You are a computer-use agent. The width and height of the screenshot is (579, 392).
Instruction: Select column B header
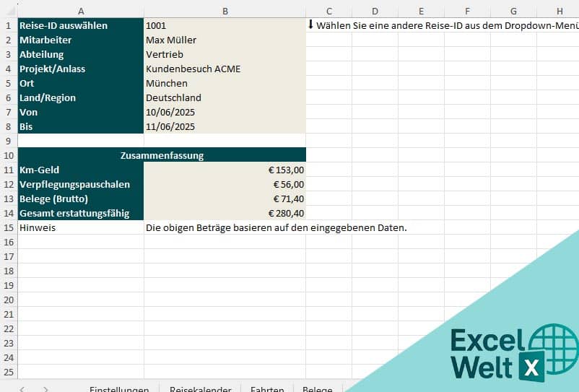(225, 10)
